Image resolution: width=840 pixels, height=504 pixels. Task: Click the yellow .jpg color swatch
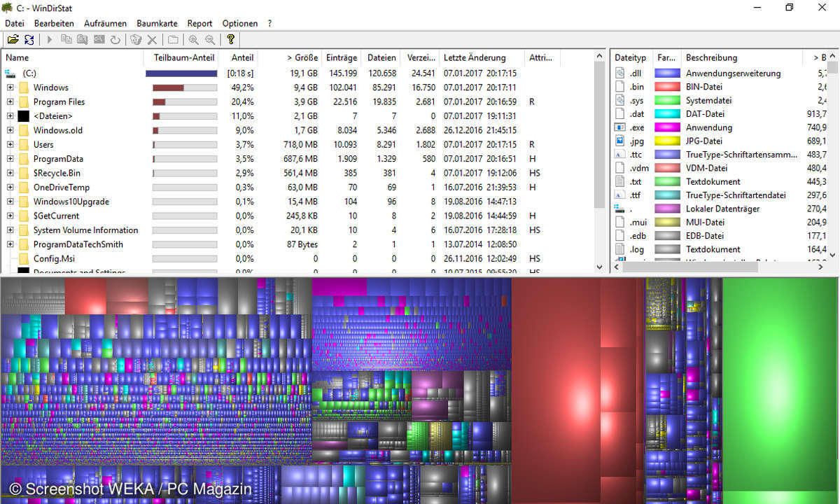pyautogui.click(x=667, y=141)
